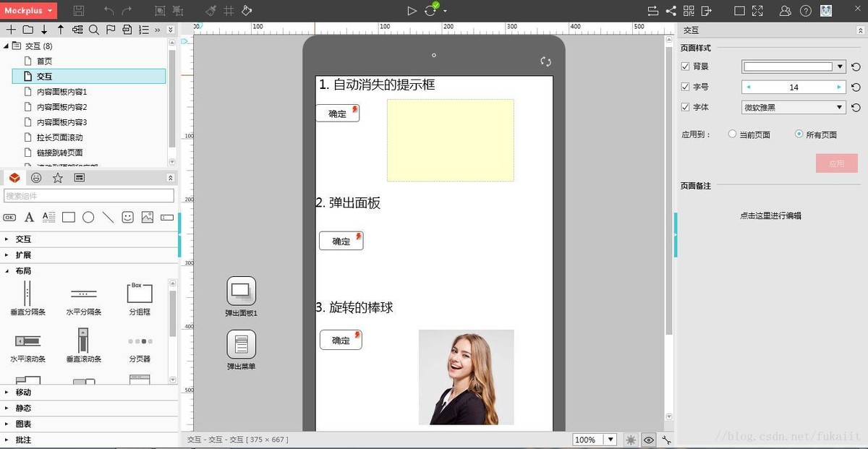Click the play preview button
Screen dimensions: 868x449
tap(412, 11)
